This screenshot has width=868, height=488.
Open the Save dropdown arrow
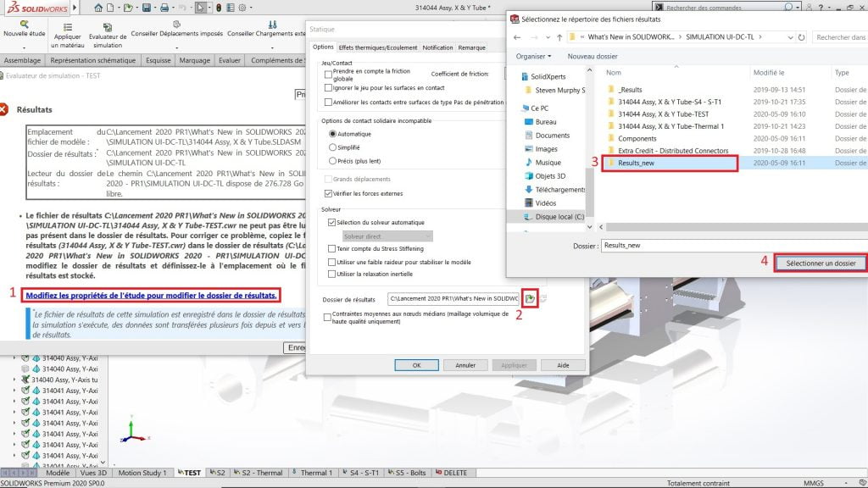click(x=154, y=8)
